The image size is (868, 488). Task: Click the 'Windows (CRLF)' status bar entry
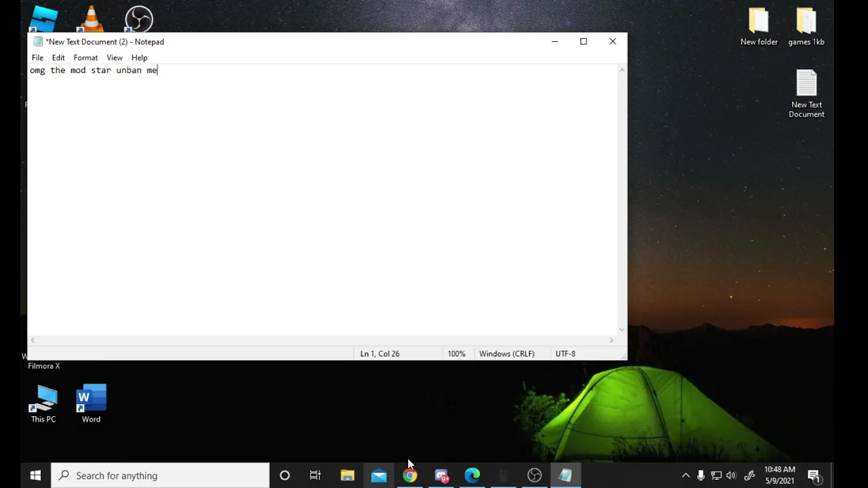pyautogui.click(x=507, y=354)
